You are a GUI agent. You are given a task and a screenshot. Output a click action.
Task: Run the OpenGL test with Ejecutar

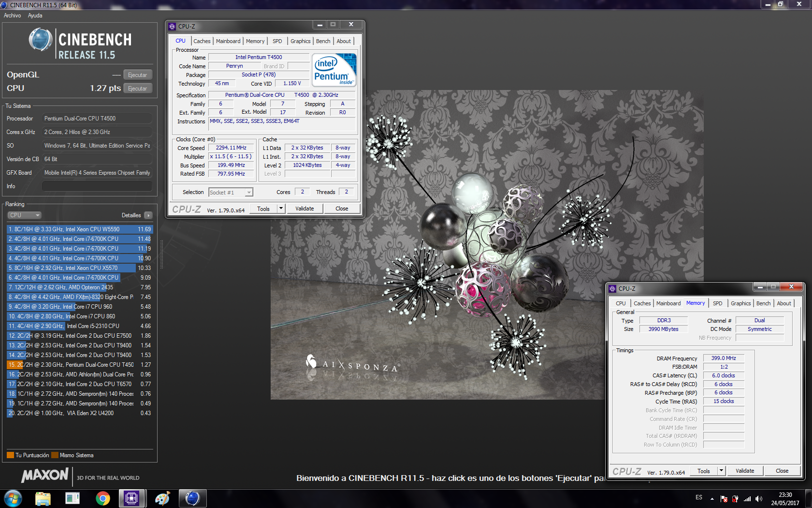pyautogui.click(x=138, y=75)
